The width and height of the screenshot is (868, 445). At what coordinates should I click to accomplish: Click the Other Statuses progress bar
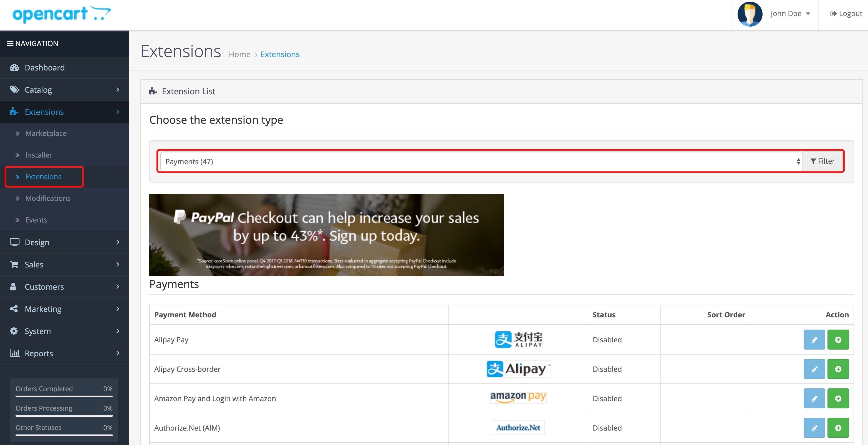(x=64, y=436)
